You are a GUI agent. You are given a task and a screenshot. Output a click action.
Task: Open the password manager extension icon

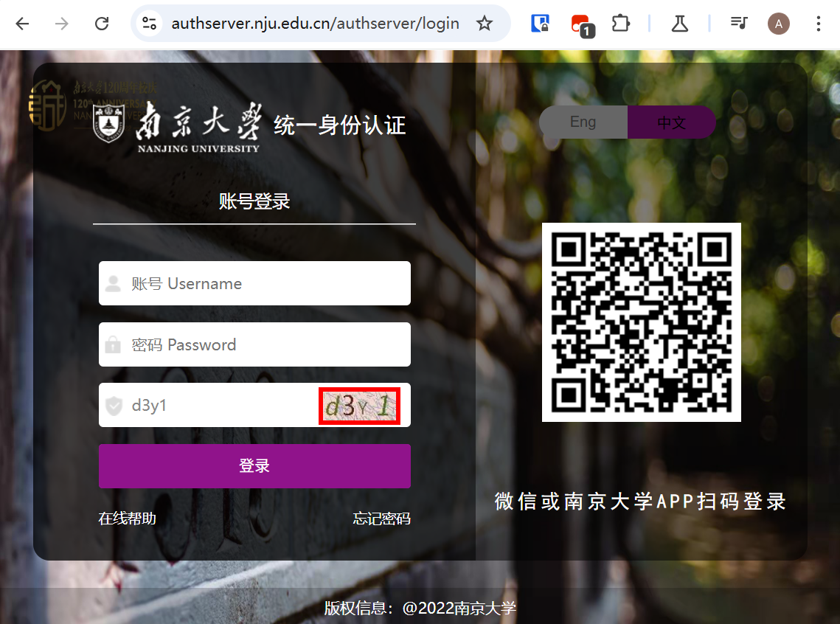point(540,24)
